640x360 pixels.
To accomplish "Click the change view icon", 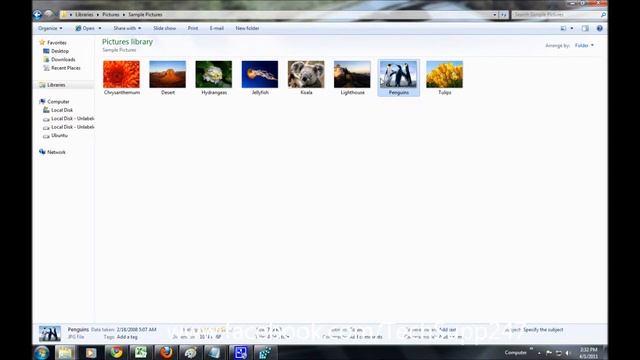I will 563,28.
